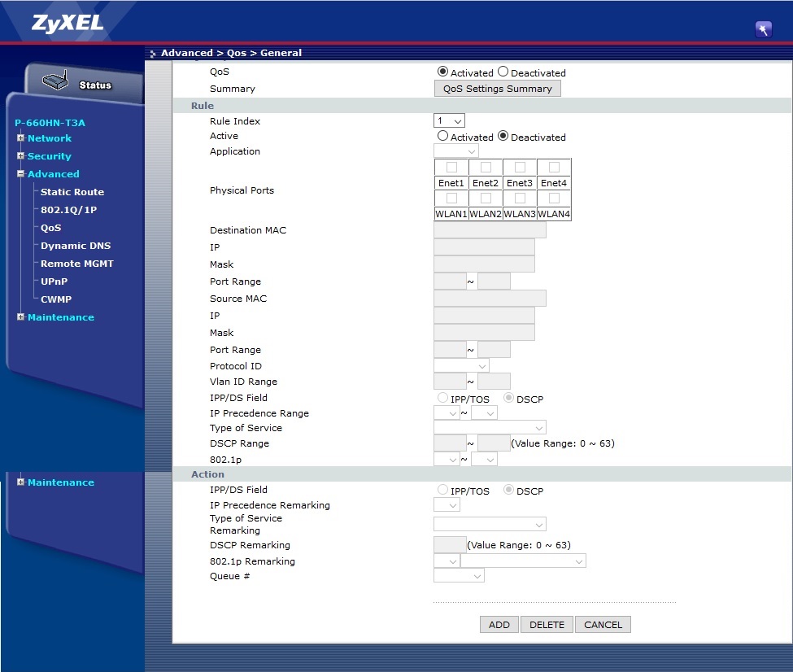The image size is (793, 672).
Task: Open UPnP settings from sidebar
Action: click(54, 281)
